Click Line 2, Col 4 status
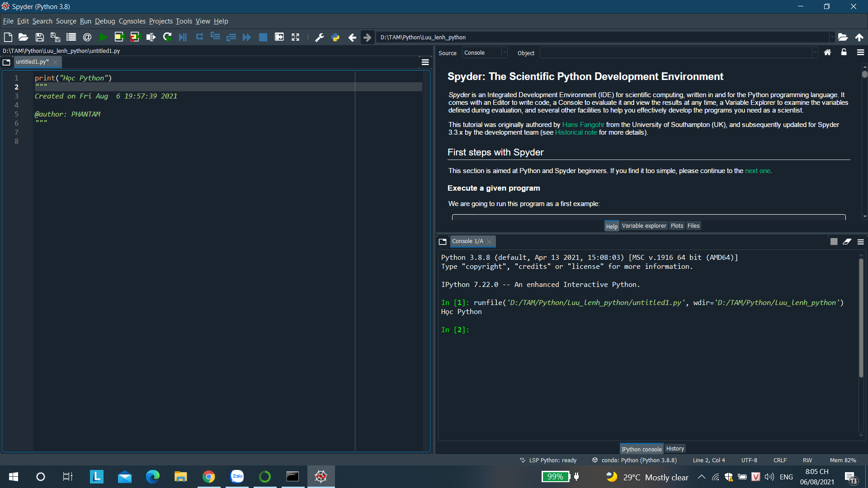 click(x=708, y=460)
